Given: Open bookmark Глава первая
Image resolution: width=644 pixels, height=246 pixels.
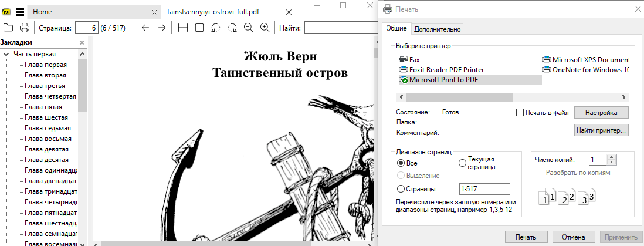Looking at the screenshot, I should 45,65.
